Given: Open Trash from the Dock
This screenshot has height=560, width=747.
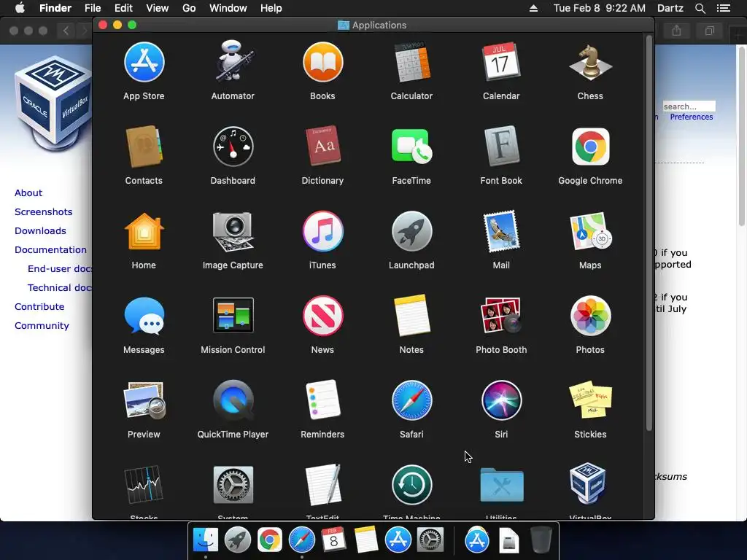Looking at the screenshot, I should point(541,540).
